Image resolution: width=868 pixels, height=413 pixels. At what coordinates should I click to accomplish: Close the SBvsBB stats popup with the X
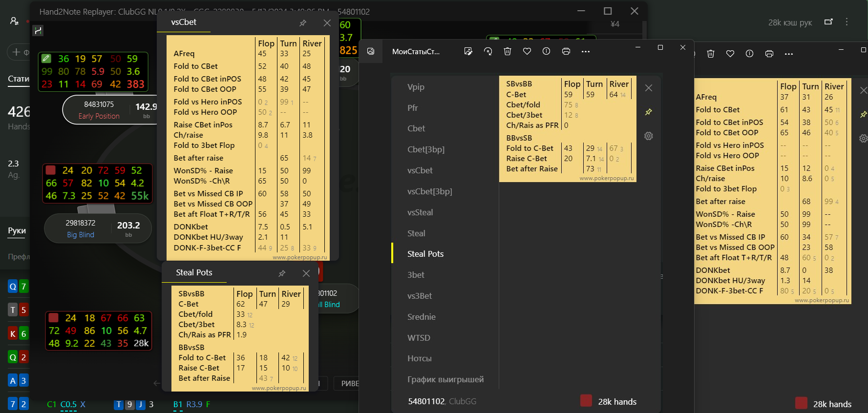click(649, 88)
